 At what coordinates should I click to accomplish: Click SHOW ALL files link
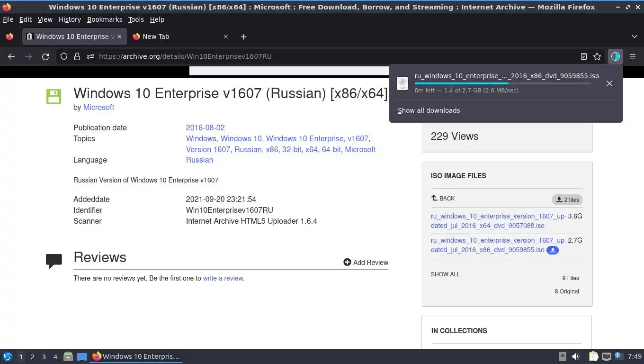click(445, 274)
